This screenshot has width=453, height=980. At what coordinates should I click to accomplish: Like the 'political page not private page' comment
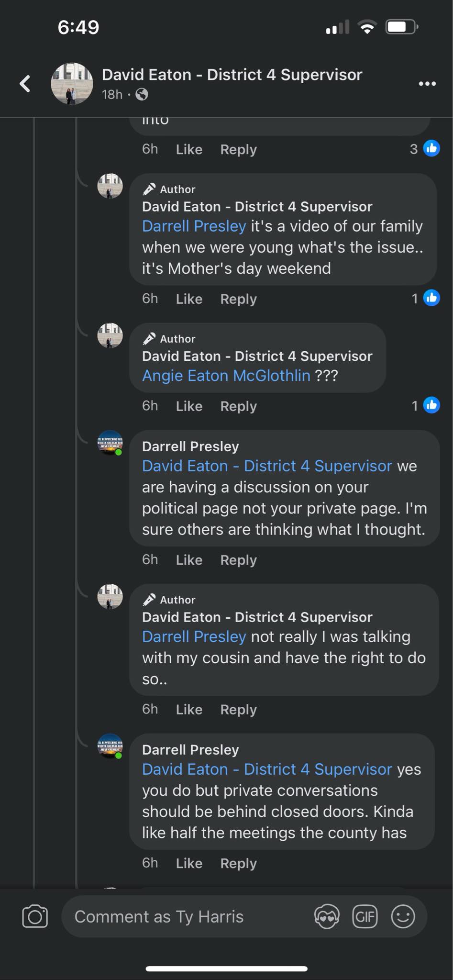point(189,560)
